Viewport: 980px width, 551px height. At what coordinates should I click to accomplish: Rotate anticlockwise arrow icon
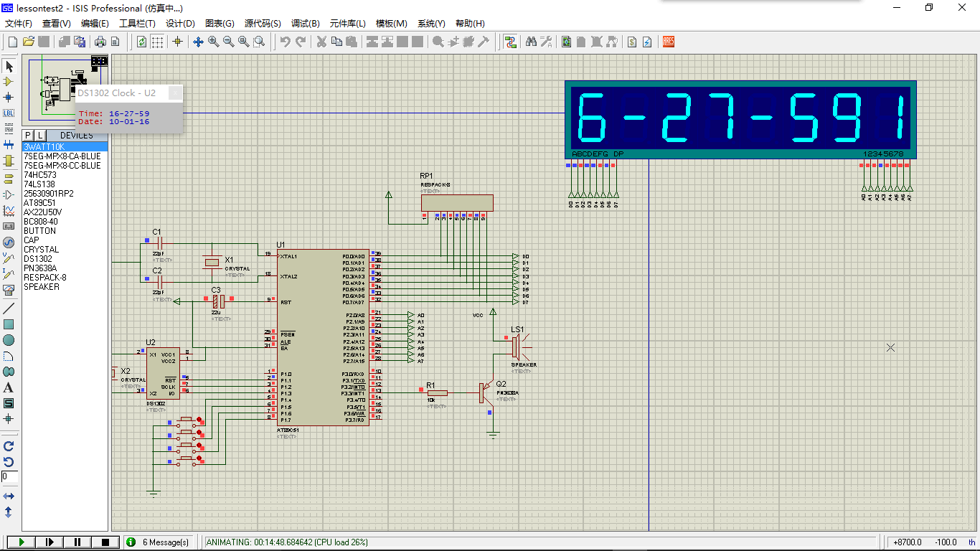[9, 462]
